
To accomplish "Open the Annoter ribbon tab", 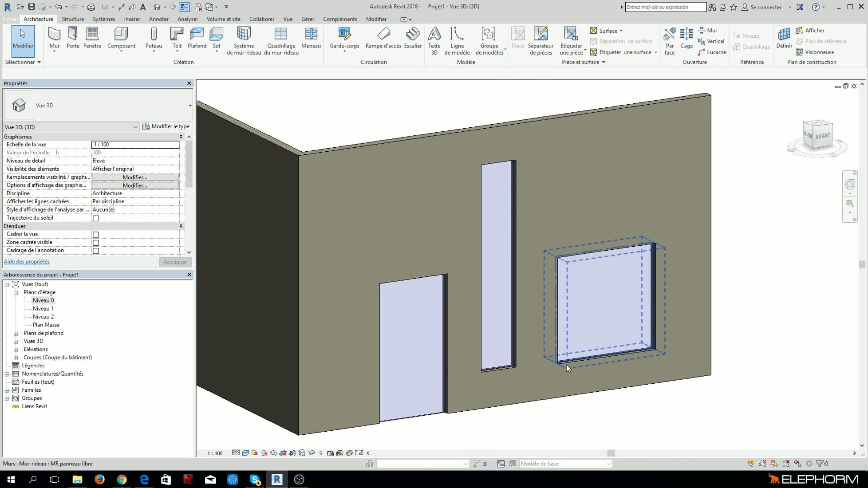I will [x=158, y=19].
